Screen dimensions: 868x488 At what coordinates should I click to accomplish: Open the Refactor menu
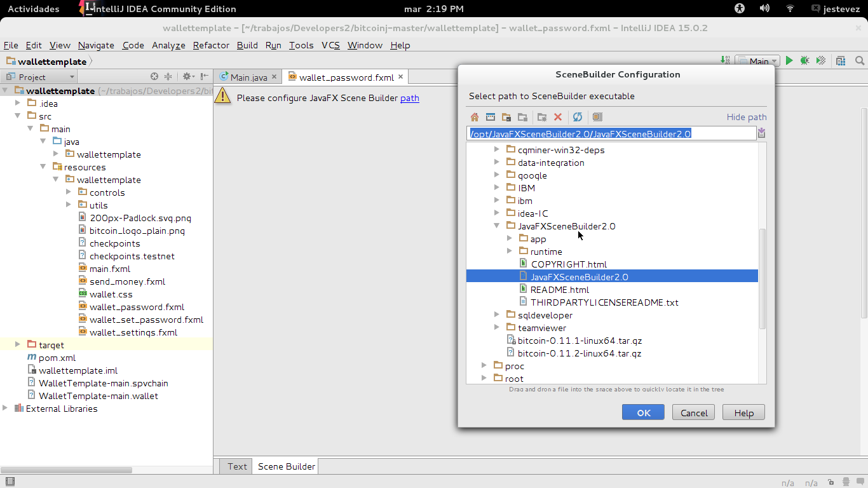[x=211, y=45]
